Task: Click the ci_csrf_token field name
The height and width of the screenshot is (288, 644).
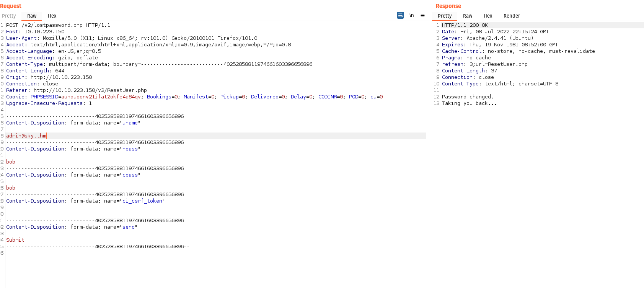Action: coord(142,201)
